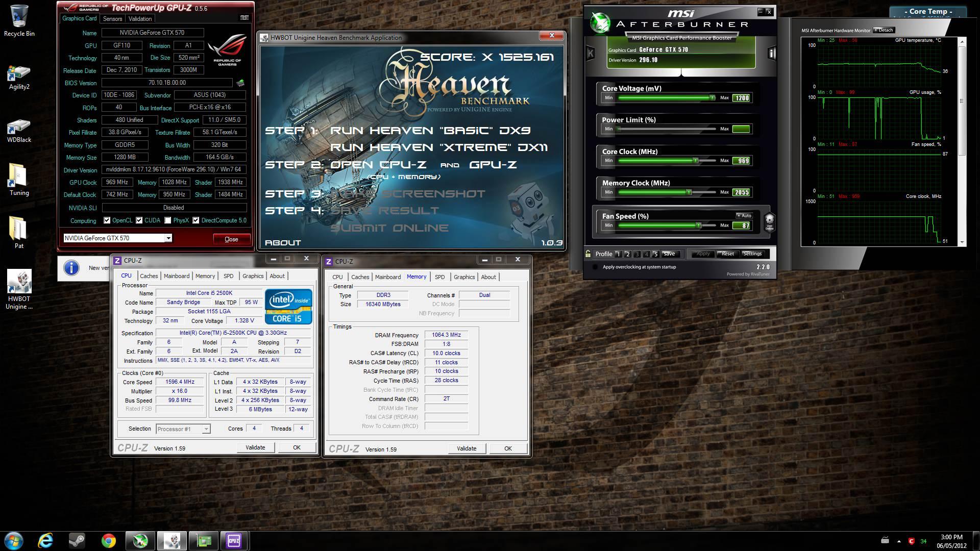Toggle CUDA checkbox in GPU-Z
Viewport: 980px width, 551px height.
coord(139,220)
